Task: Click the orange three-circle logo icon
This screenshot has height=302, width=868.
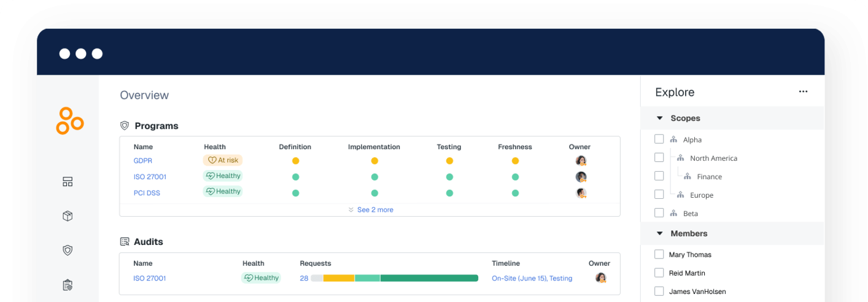Action: click(x=69, y=121)
